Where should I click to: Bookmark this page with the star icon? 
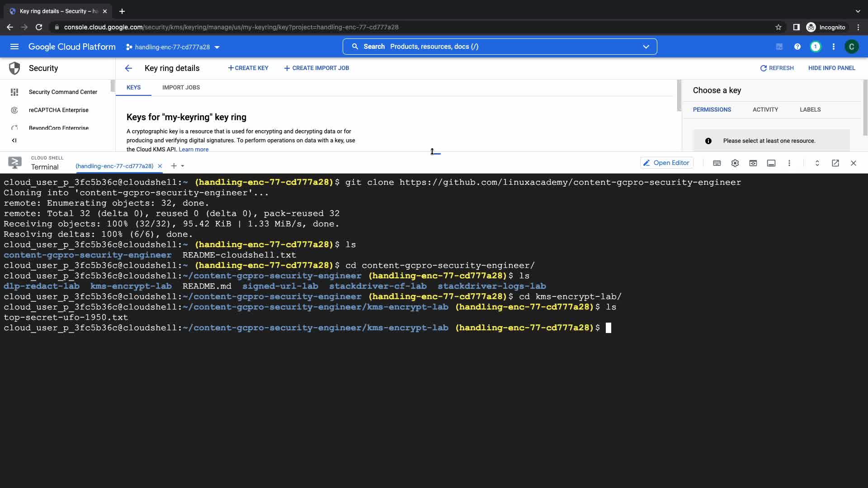pos(778,27)
